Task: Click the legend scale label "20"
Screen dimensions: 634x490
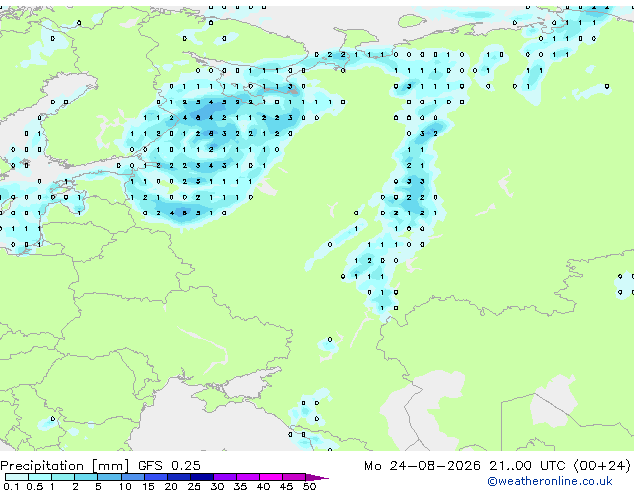Action: point(171,486)
